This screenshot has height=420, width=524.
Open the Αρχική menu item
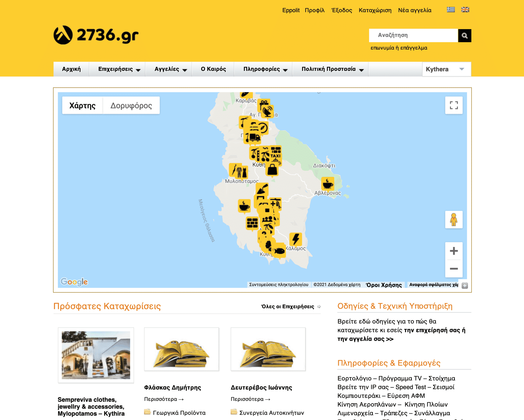click(x=71, y=69)
